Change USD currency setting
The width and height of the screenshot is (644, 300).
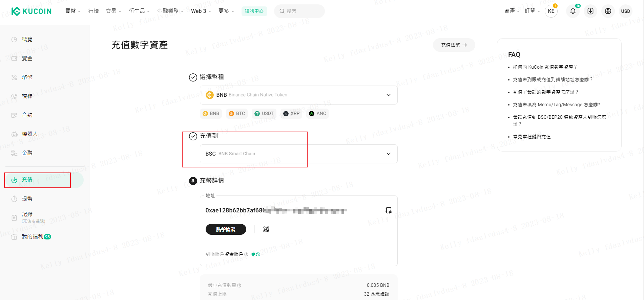[625, 11]
